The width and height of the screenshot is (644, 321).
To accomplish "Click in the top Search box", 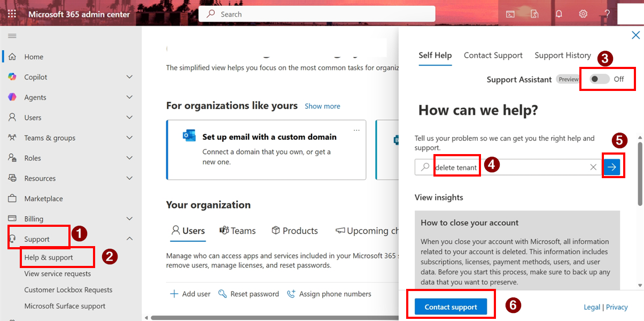I will (x=317, y=14).
